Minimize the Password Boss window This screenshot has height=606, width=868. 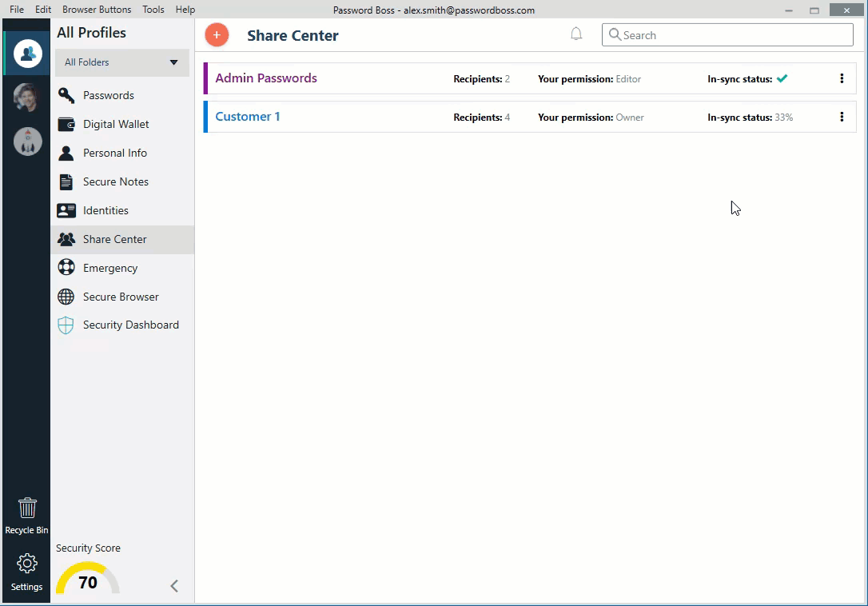click(x=788, y=10)
